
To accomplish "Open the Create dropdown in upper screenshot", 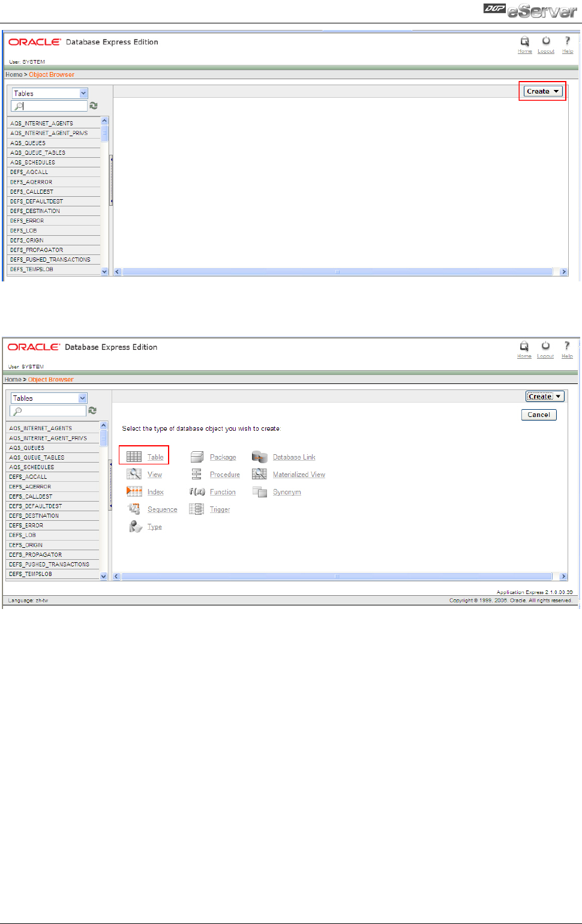I will [x=543, y=91].
